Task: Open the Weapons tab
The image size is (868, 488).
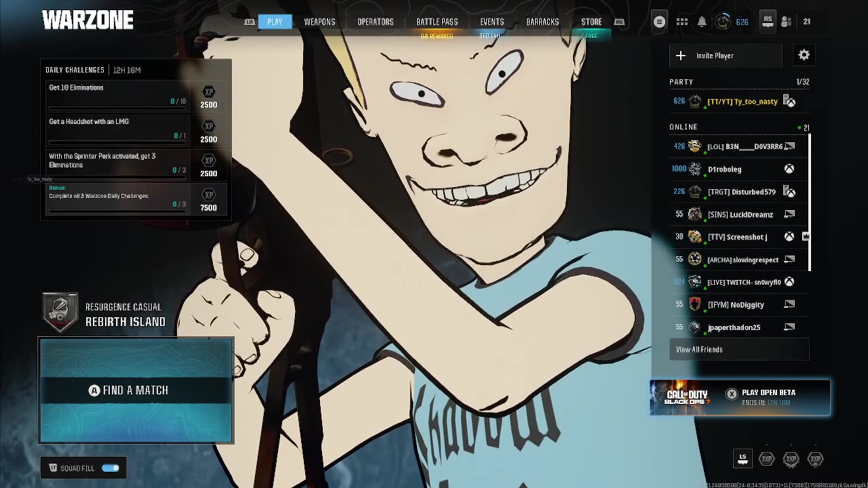Action: pos(319,22)
